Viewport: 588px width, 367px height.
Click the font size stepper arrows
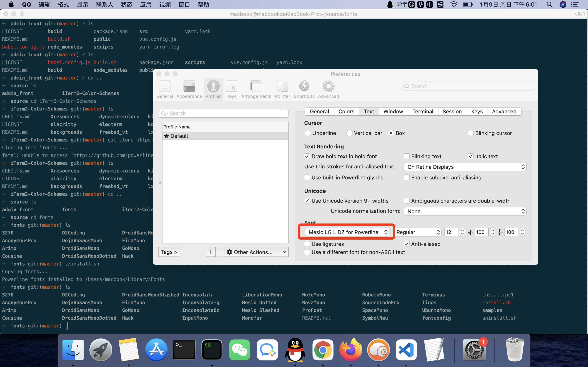(x=462, y=232)
